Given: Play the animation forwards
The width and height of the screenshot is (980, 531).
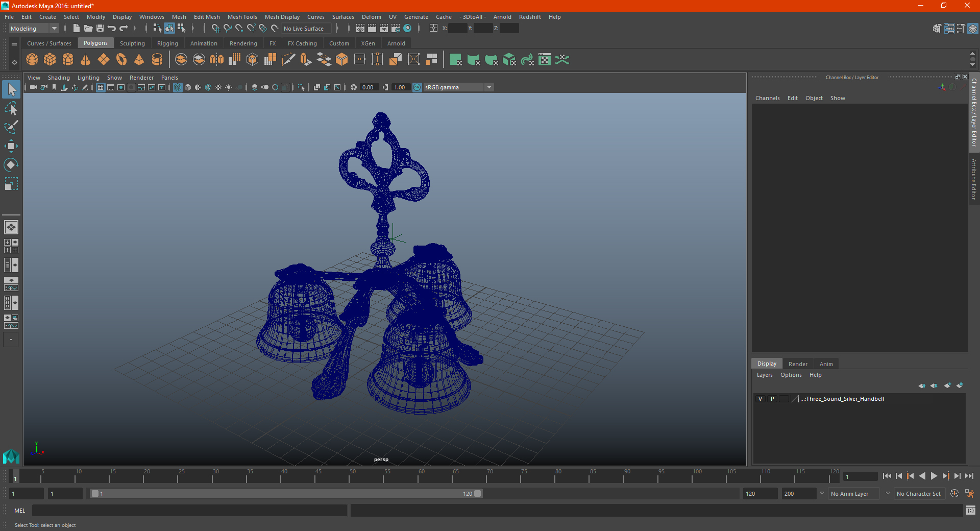Looking at the screenshot, I should [934, 476].
